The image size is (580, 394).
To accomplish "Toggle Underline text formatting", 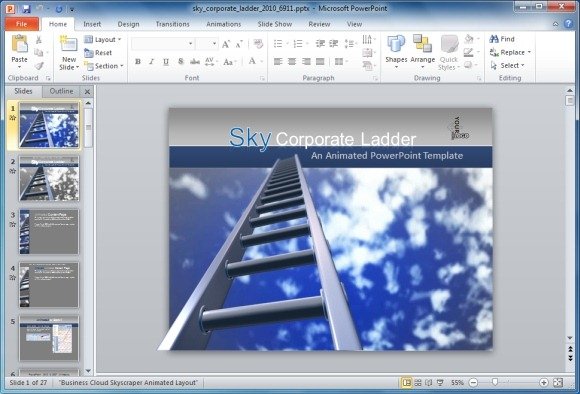I will (x=166, y=62).
